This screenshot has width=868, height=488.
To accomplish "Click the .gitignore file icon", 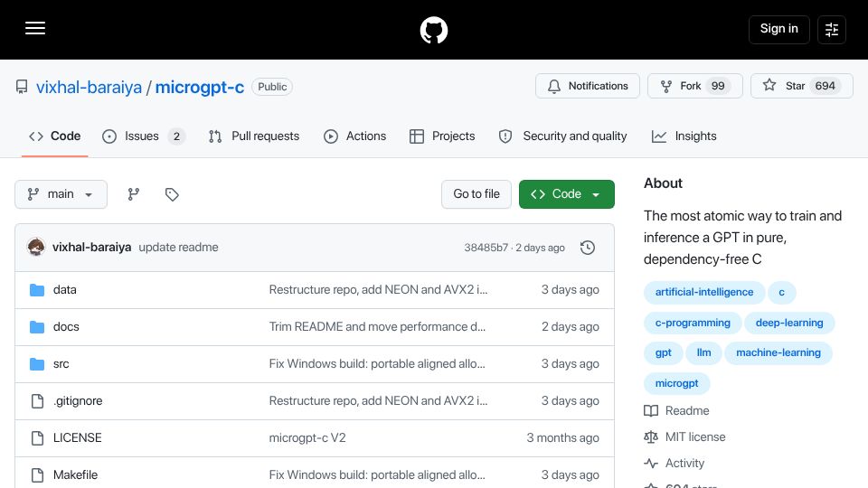I will point(37,401).
